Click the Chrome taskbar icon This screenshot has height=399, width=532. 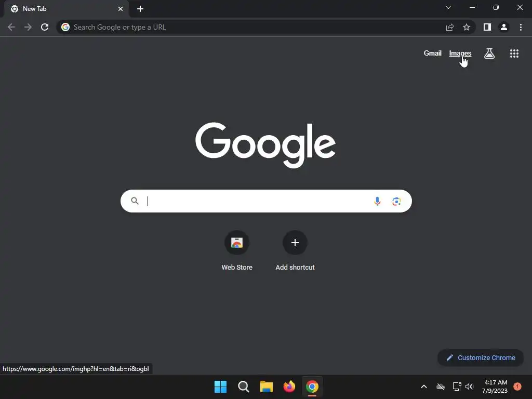click(x=312, y=387)
